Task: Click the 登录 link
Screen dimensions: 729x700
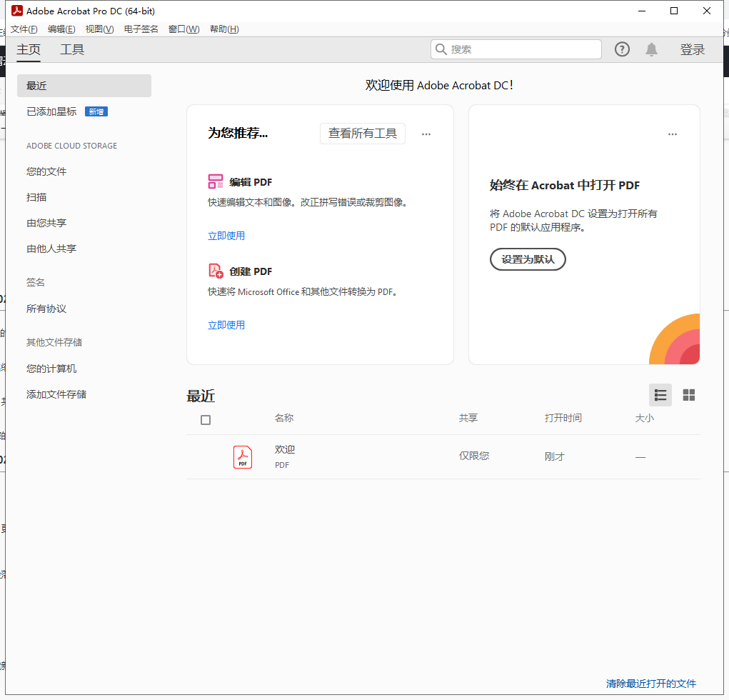Action: click(692, 49)
